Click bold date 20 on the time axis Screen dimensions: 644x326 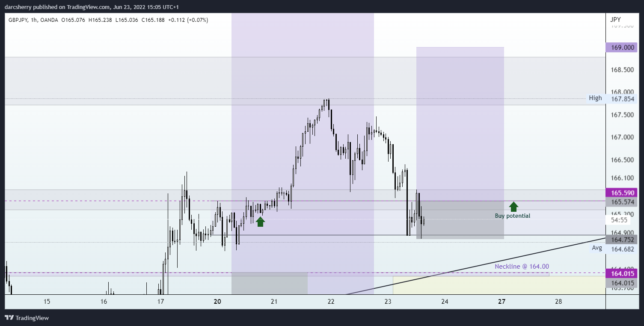click(217, 302)
